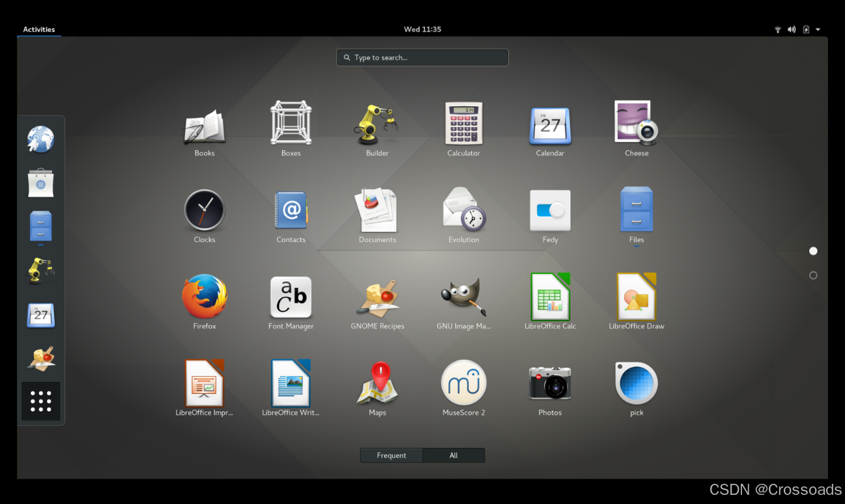This screenshot has width=845, height=504.
Task: Open the Web browser in the dash
Action: pyautogui.click(x=40, y=139)
